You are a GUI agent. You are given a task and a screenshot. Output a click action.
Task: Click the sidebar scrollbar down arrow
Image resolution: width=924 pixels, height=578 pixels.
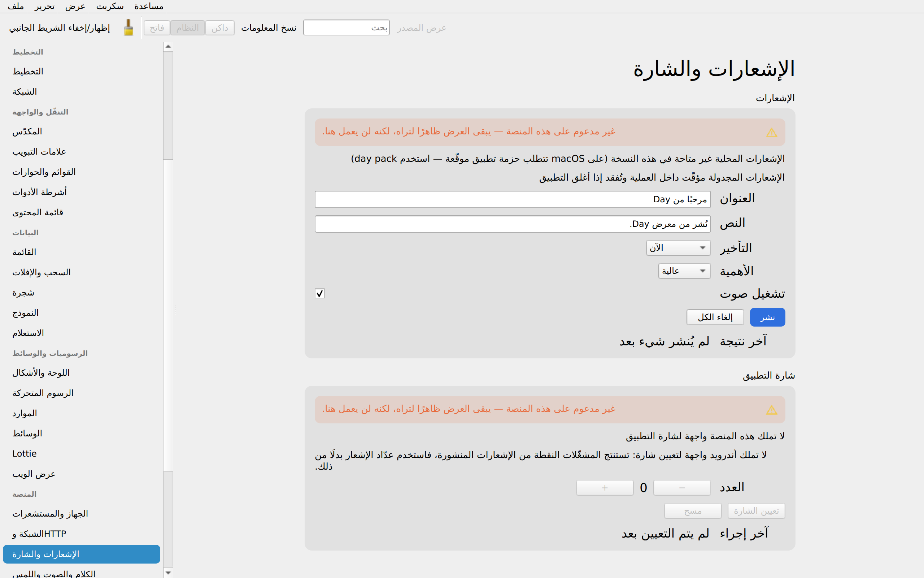coord(168,573)
